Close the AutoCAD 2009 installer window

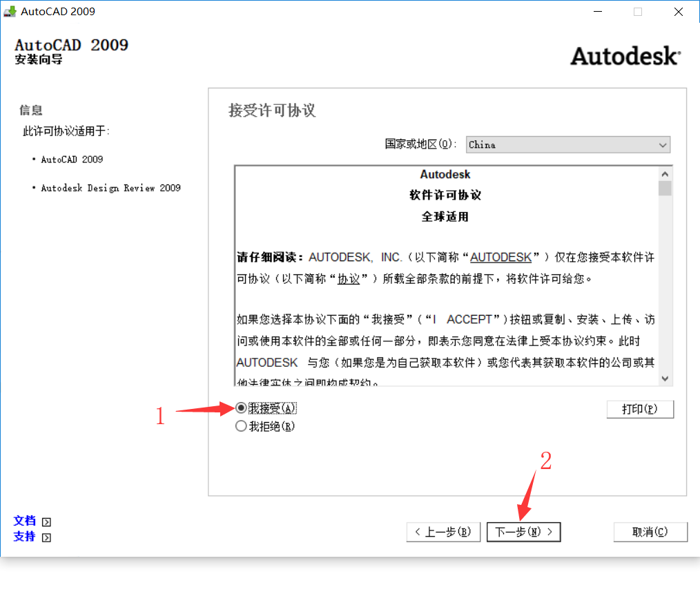point(678,12)
